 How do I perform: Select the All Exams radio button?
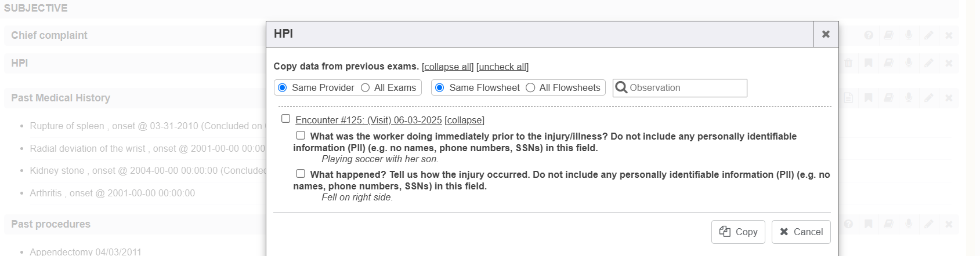pyautogui.click(x=366, y=87)
